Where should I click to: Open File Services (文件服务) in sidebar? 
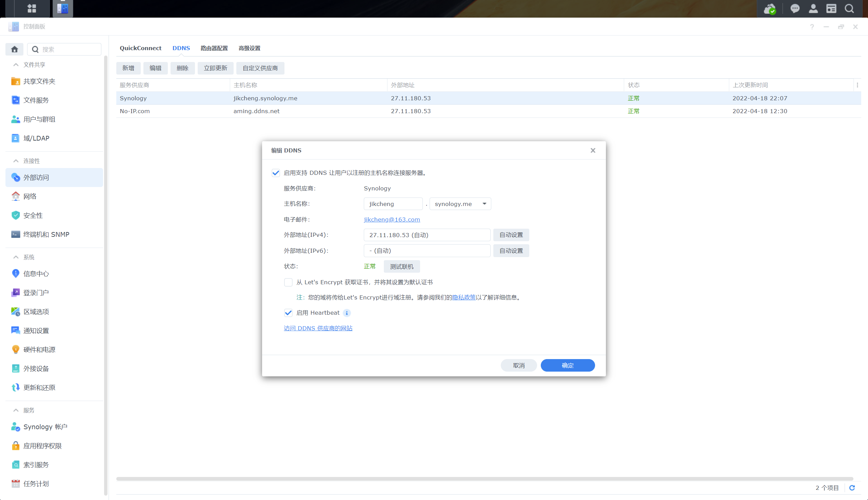[54, 100]
